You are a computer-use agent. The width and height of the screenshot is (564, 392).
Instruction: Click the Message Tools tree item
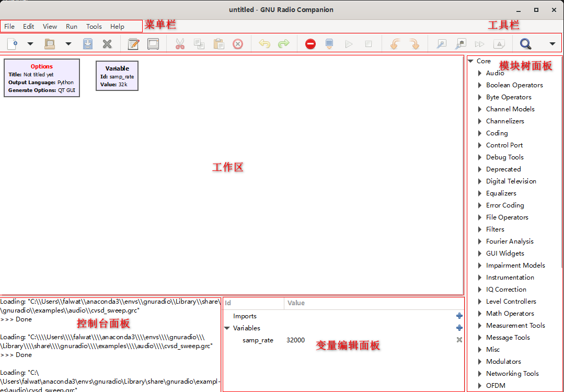(x=508, y=337)
